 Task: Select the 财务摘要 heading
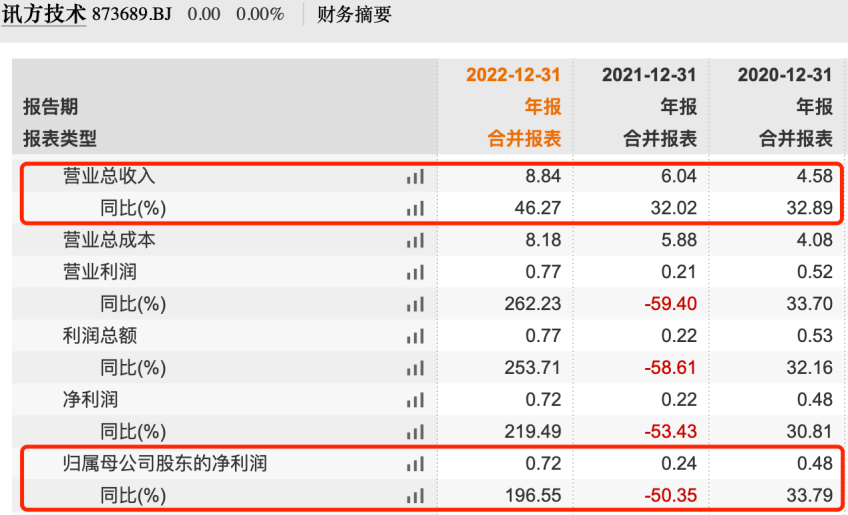[354, 14]
